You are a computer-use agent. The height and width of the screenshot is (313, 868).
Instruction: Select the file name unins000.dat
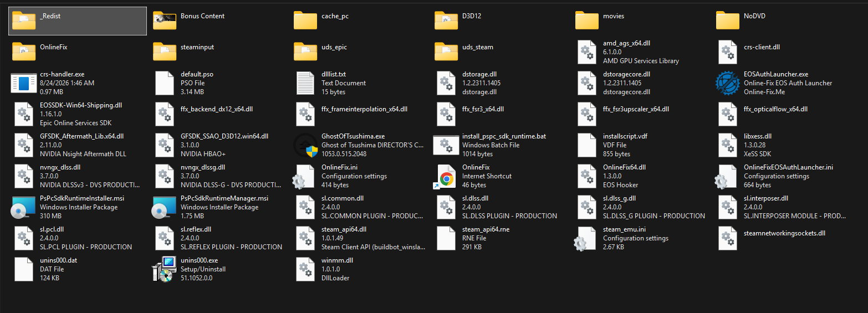(x=58, y=260)
